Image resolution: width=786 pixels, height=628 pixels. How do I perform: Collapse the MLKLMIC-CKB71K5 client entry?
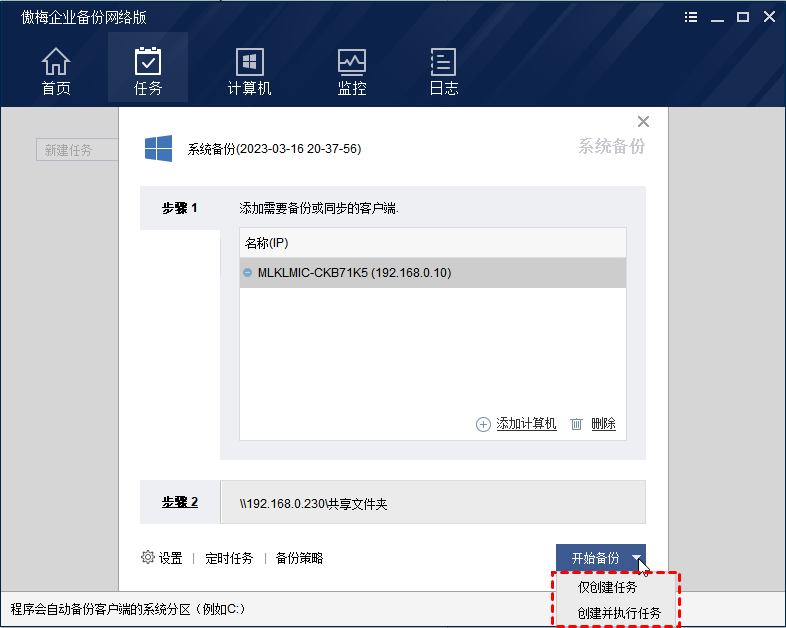247,272
